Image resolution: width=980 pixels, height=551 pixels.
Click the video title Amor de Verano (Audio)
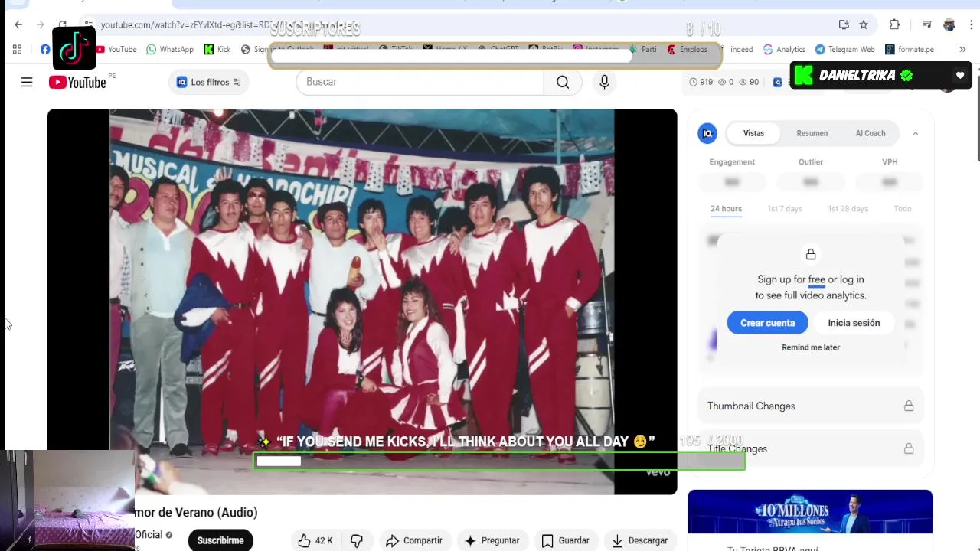pyautogui.click(x=196, y=513)
